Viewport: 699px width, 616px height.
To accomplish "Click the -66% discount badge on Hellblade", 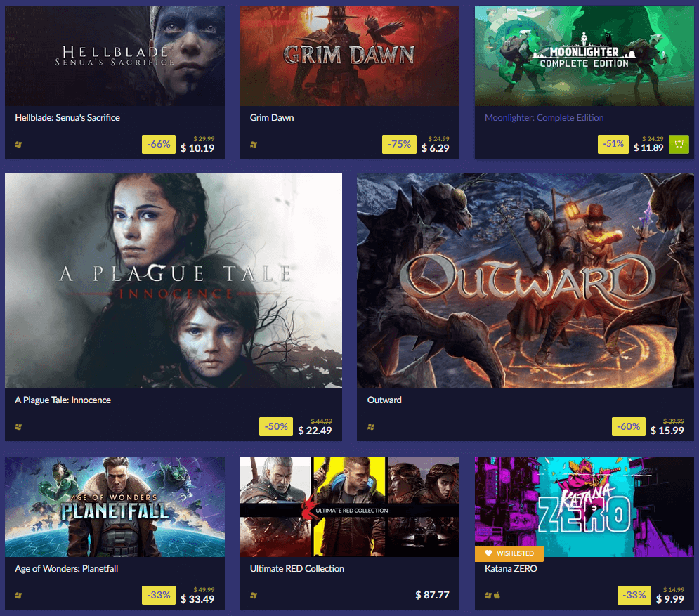I will [x=159, y=145].
